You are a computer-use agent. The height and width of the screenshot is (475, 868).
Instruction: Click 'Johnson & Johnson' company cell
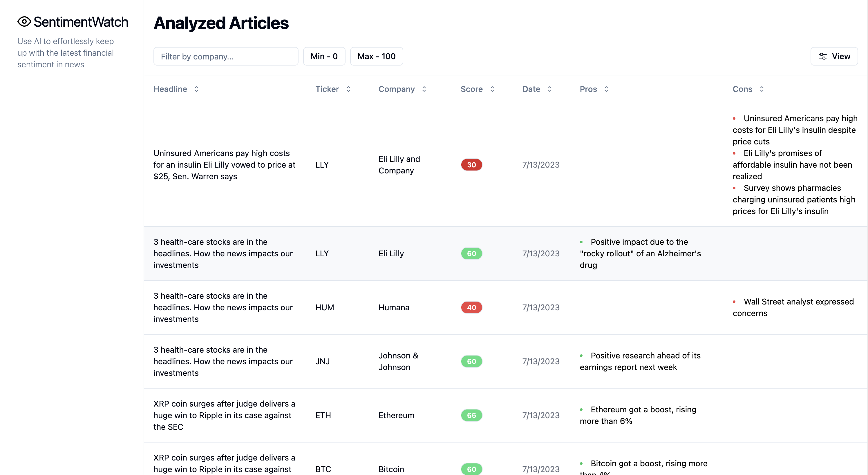(398, 361)
